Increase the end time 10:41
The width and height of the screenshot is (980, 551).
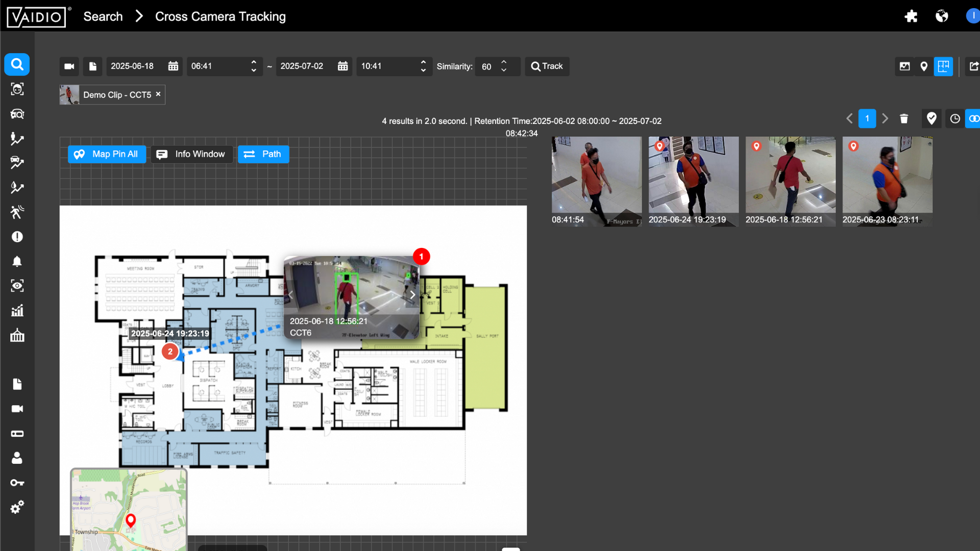(423, 62)
